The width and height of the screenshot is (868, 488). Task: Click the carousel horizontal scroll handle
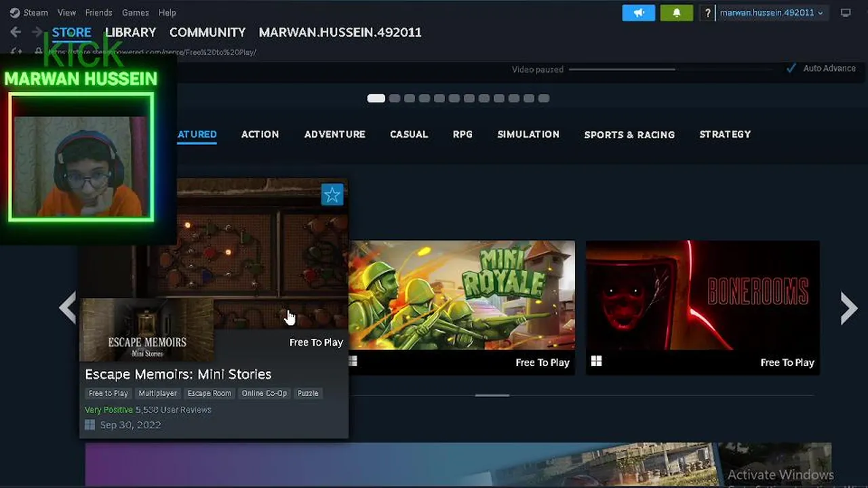pyautogui.click(x=492, y=395)
